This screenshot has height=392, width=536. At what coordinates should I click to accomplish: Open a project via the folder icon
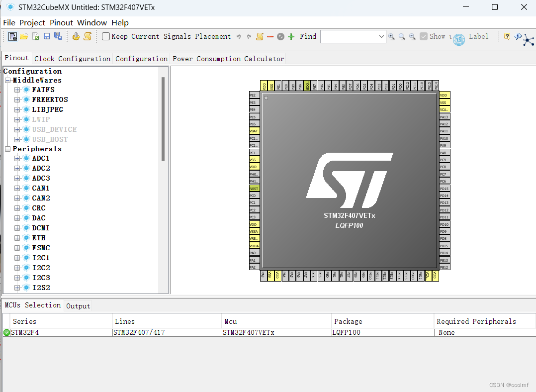(x=24, y=36)
